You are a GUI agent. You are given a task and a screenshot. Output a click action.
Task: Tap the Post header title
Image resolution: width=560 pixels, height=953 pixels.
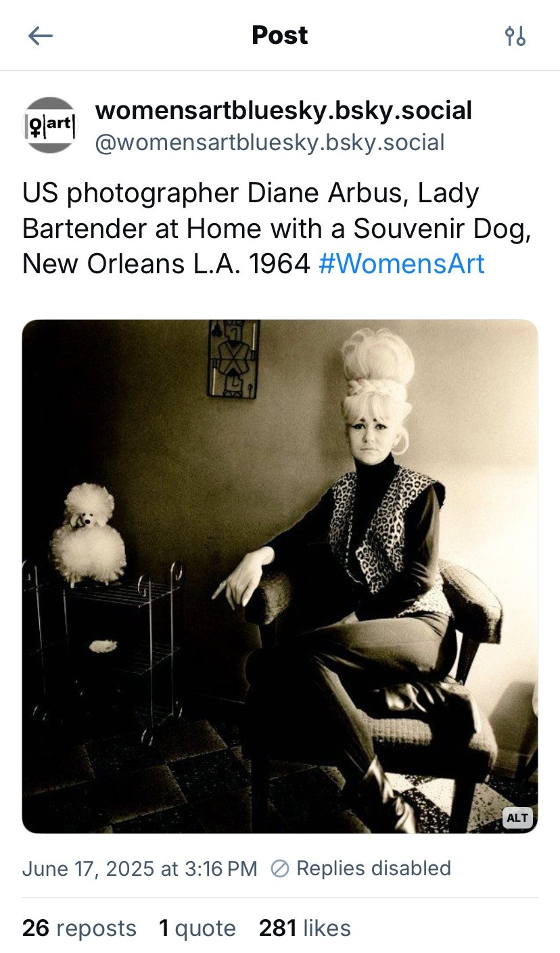coord(279,35)
